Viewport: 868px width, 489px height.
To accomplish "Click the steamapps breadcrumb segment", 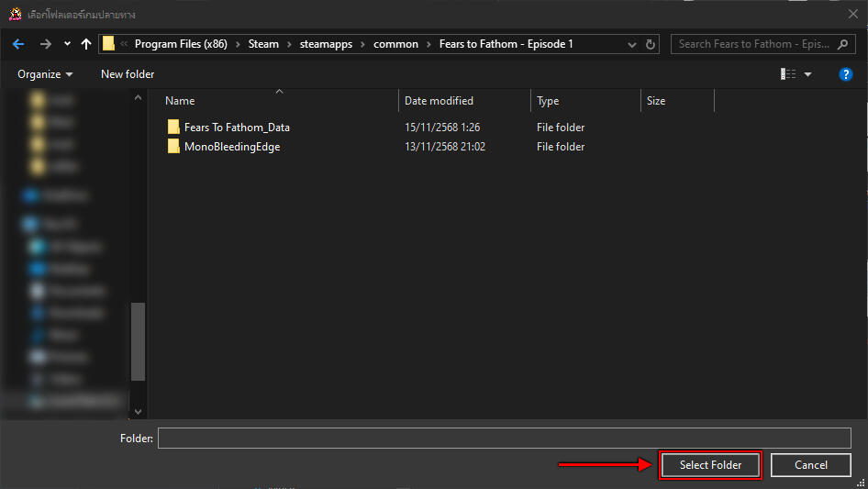I will pyautogui.click(x=325, y=44).
